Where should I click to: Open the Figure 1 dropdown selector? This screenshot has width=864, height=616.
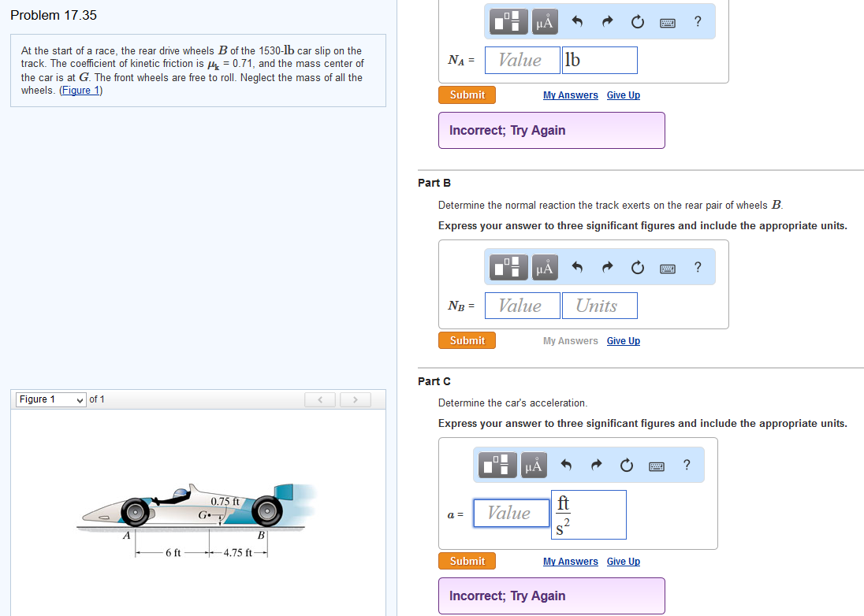50,399
